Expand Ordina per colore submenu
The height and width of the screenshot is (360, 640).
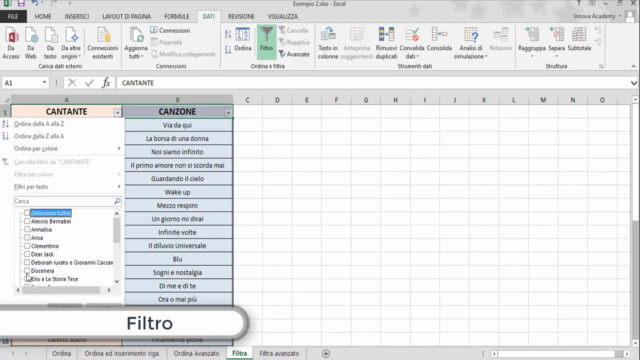click(x=67, y=149)
